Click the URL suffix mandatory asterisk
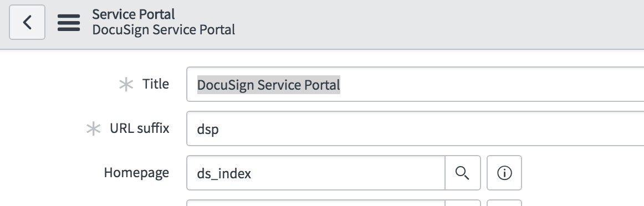The height and width of the screenshot is (206, 644). 93,129
